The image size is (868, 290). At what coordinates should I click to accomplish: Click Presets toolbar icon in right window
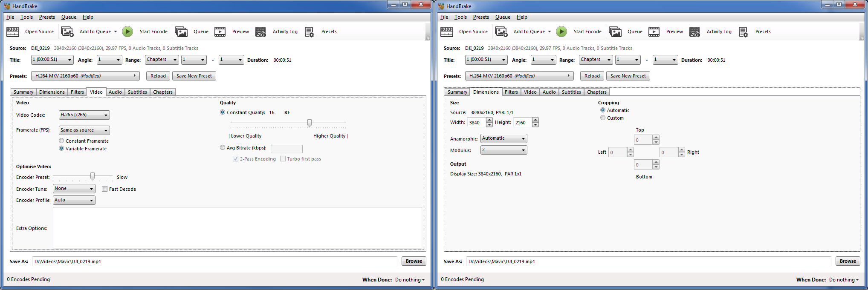point(744,32)
